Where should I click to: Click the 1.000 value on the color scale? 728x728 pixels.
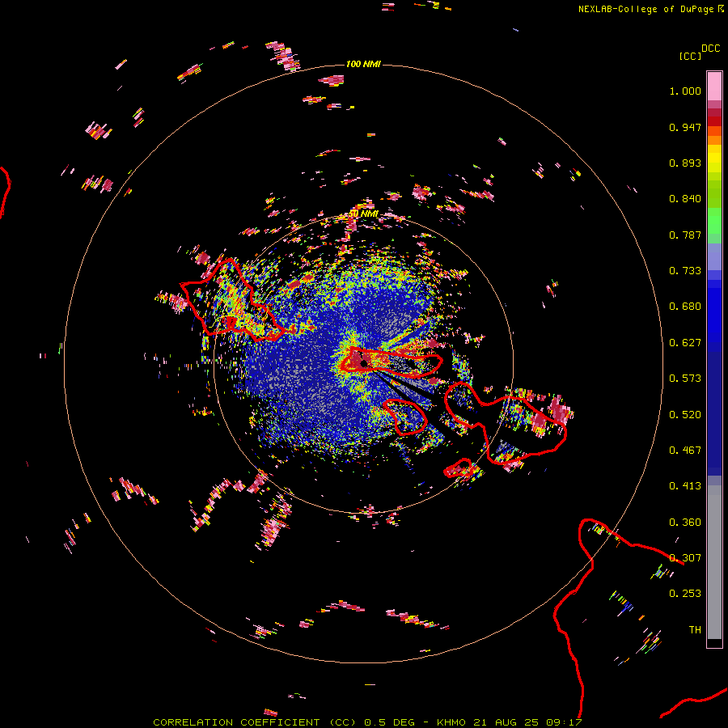pos(685,91)
